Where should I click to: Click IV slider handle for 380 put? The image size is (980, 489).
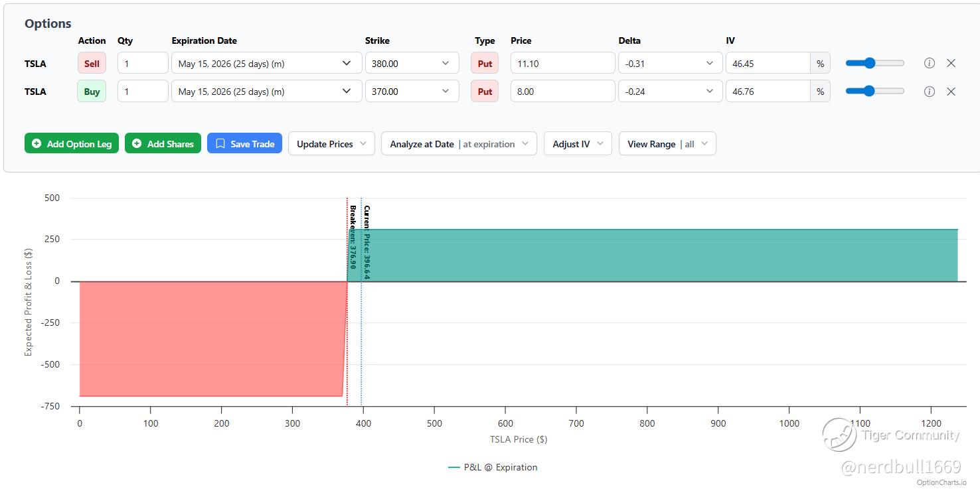click(x=869, y=63)
